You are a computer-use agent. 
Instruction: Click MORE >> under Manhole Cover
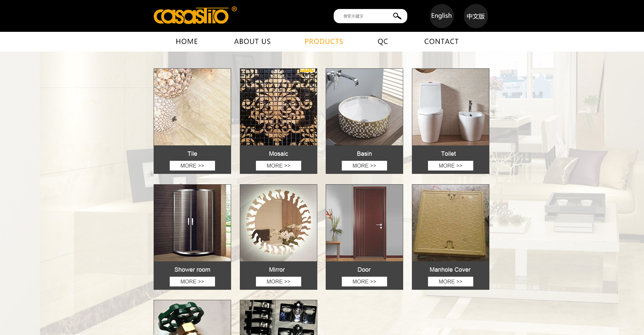450,281
